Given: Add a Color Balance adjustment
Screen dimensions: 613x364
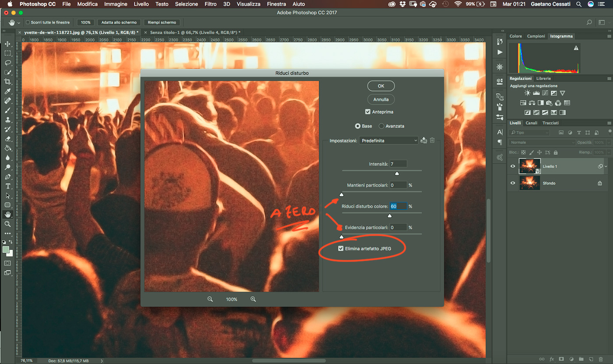Looking at the screenshot, I should click(x=532, y=103).
